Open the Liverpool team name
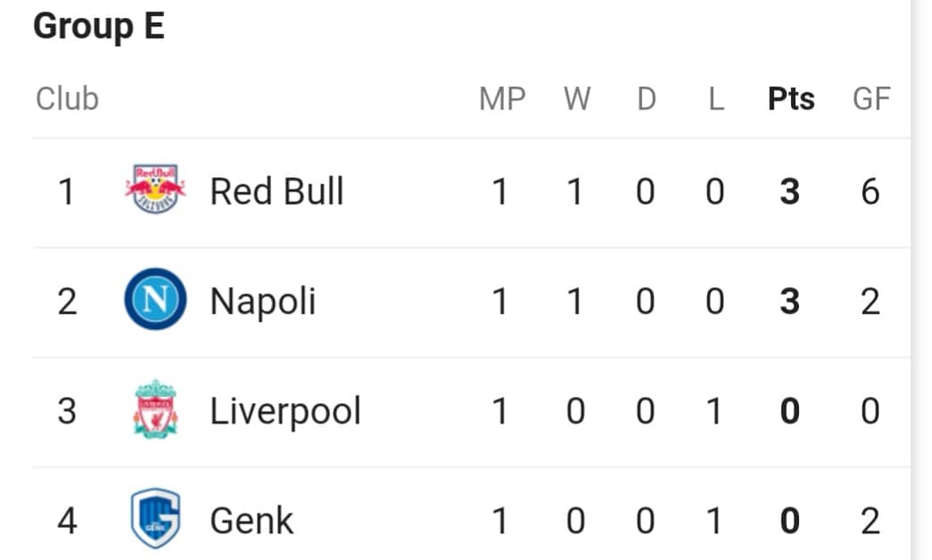932x560 pixels. point(285,411)
